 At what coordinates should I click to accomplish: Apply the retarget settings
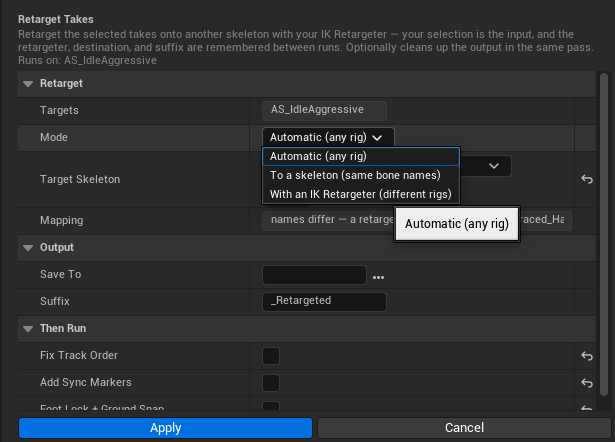166,427
